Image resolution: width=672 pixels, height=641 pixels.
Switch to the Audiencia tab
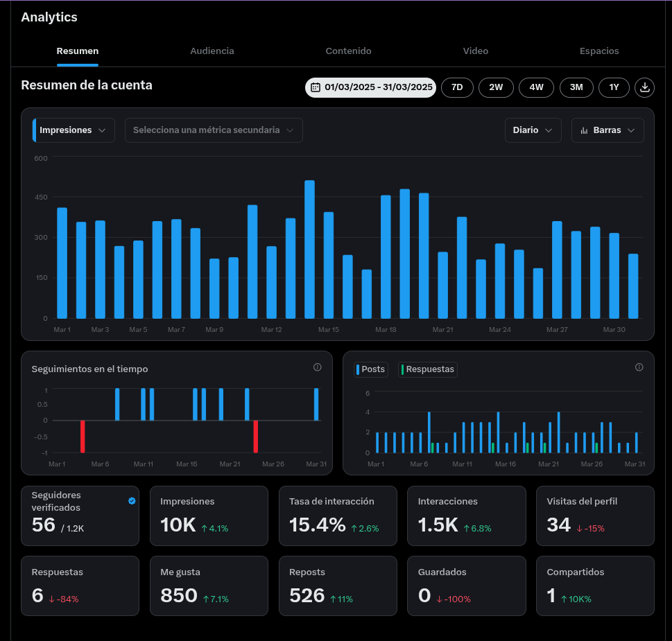[x=212, y=51]
